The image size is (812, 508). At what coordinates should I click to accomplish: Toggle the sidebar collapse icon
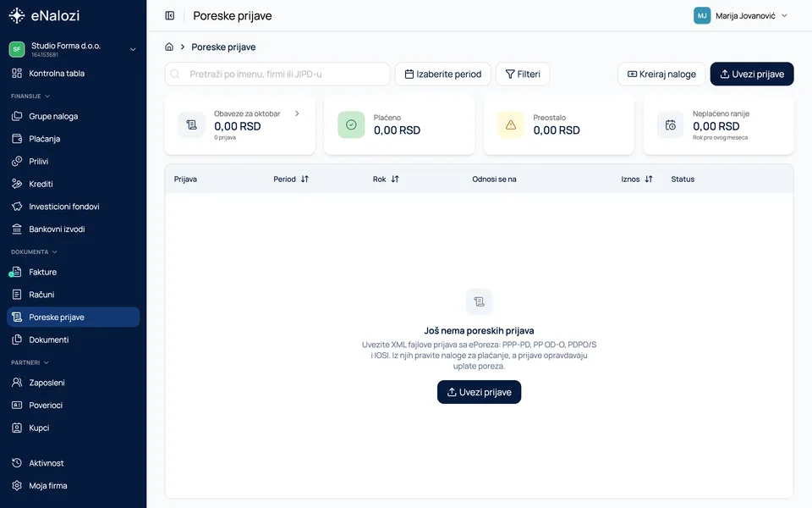pos(170,15)
